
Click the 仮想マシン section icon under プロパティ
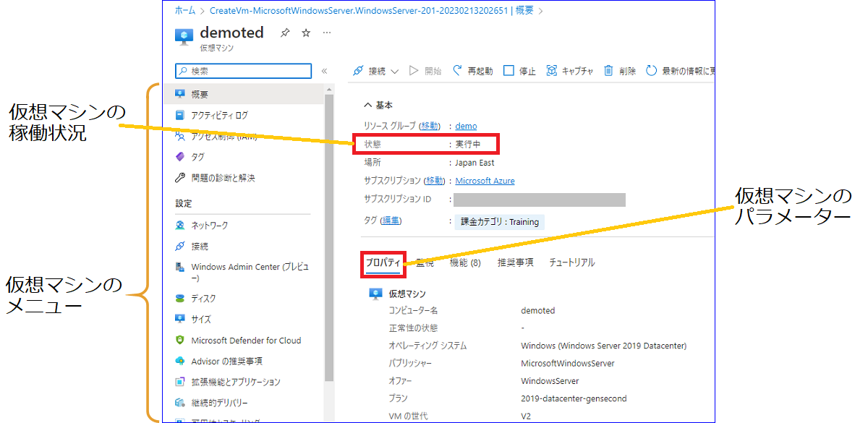pyautogui.click(x=375, y=294)
